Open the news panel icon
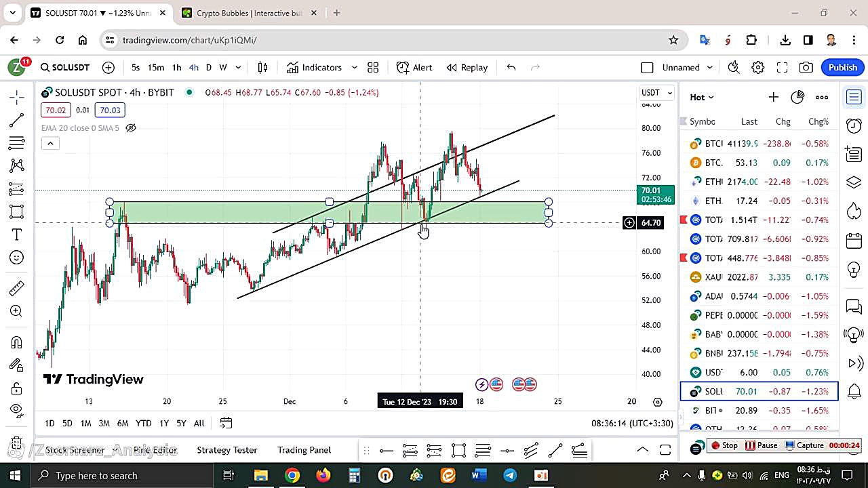 pyautogui.click(x=854, y=154)
